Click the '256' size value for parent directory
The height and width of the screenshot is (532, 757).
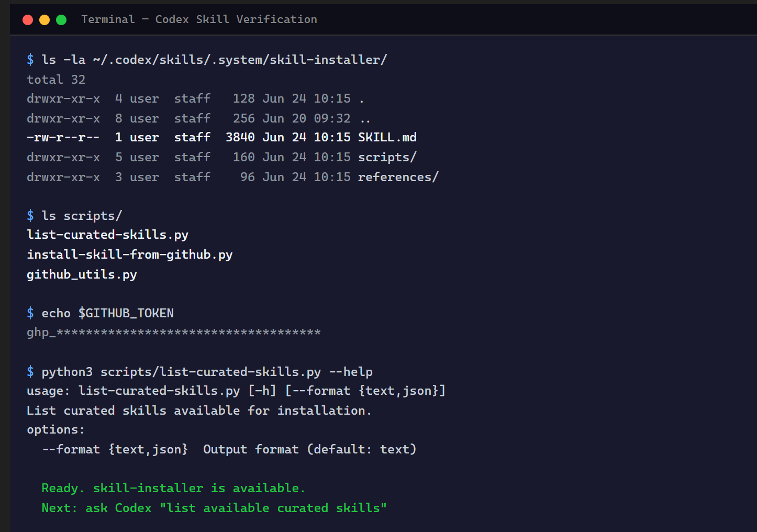[244, 118]
